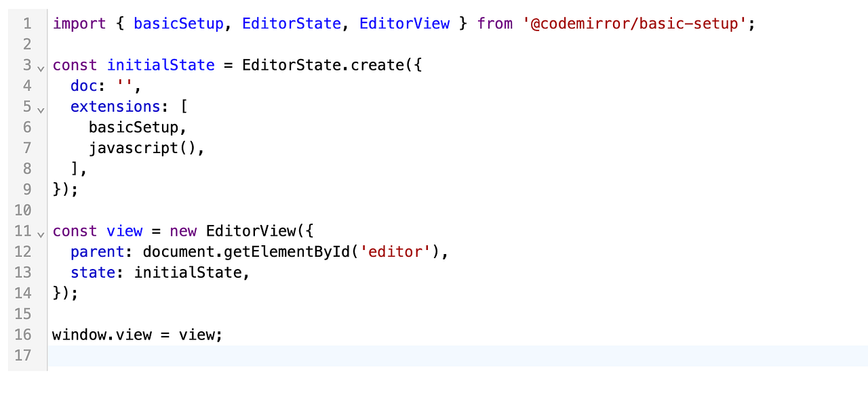The image size is (868, 395).
Task: Click the EditorView import name
Action: pos(404,23)
